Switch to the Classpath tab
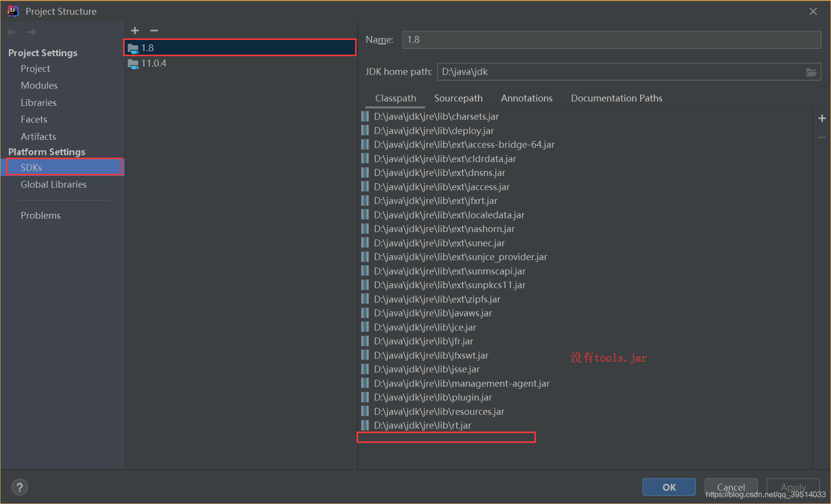Screen dimensions: 831x504 coord(396,98)
